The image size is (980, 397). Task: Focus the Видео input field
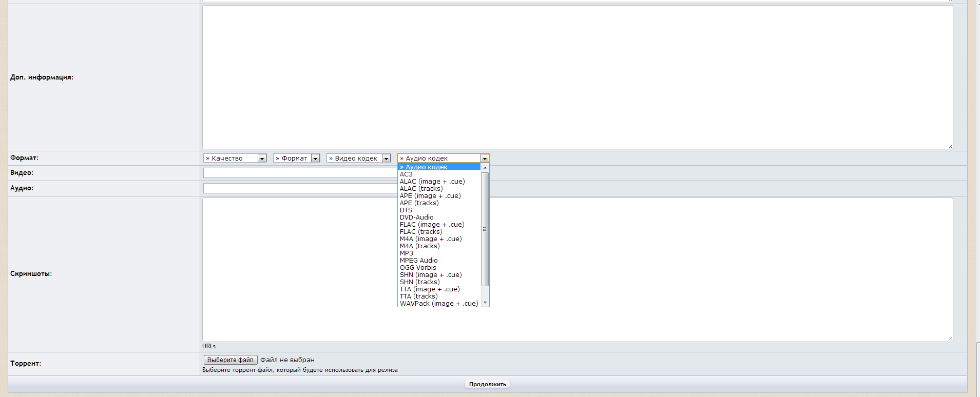click(300, 173)
